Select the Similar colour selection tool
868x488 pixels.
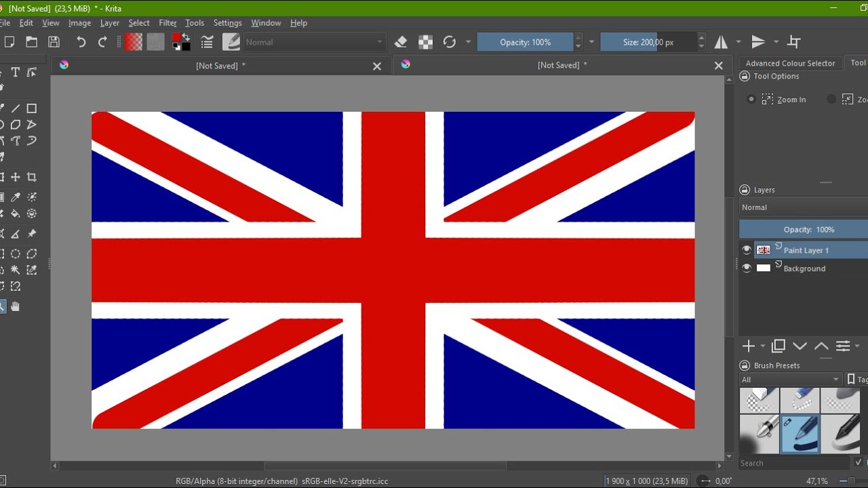(32, 270)
